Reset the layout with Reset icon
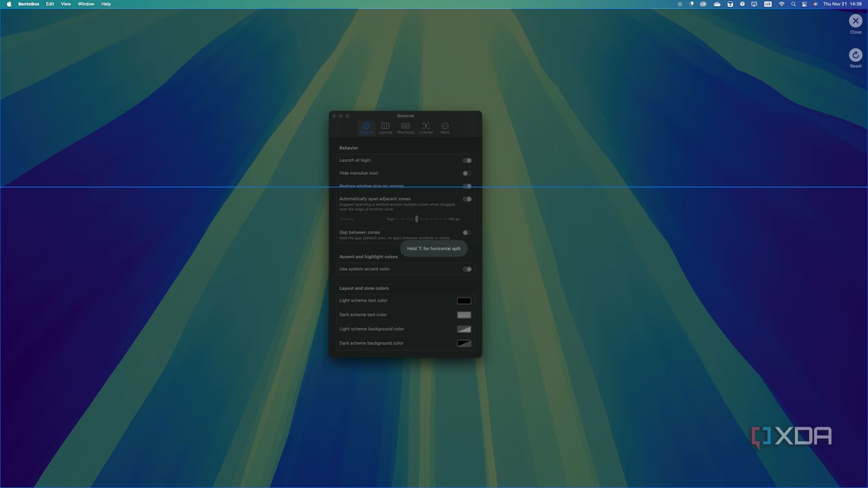This screenshot has height=488, width=868. pos(855,55)
